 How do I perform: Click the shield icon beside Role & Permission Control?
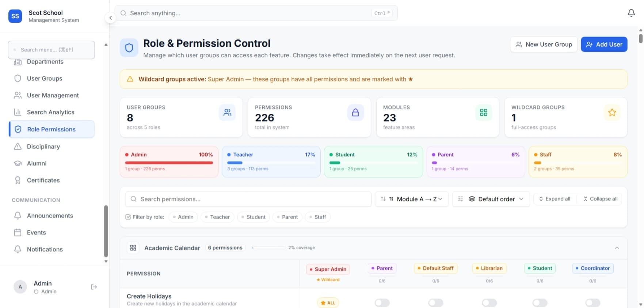tap(129, 48)
